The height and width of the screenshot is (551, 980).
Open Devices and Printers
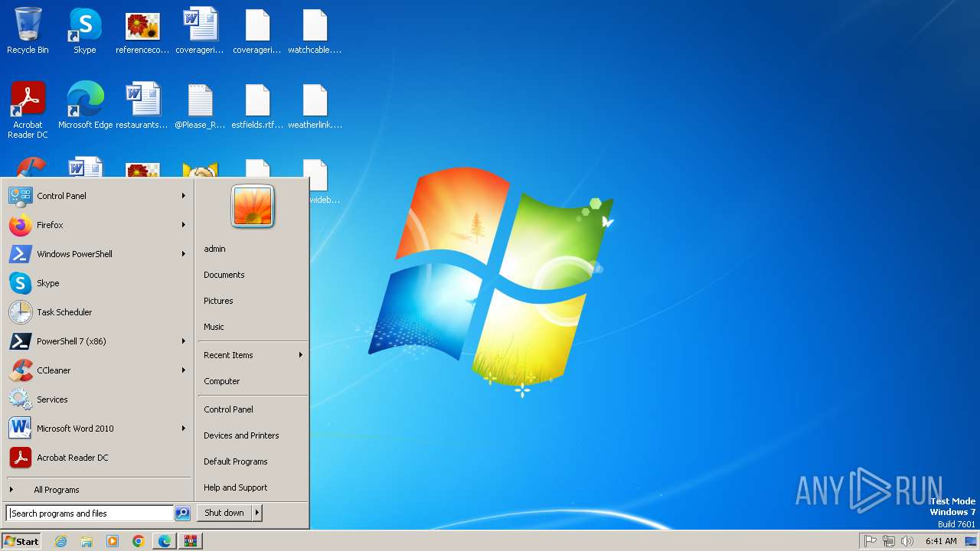click(253, 435)
